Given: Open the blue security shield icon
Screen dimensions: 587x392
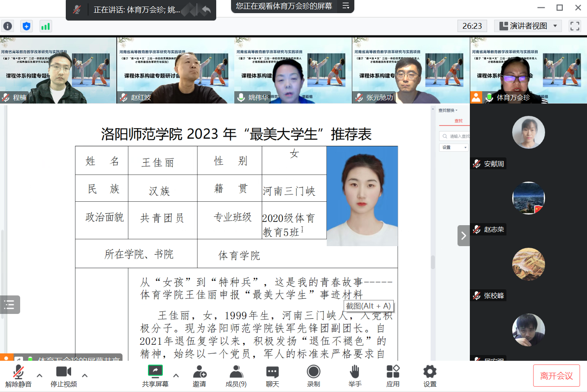Looking at the screenshot, I should tap(26, 26).
